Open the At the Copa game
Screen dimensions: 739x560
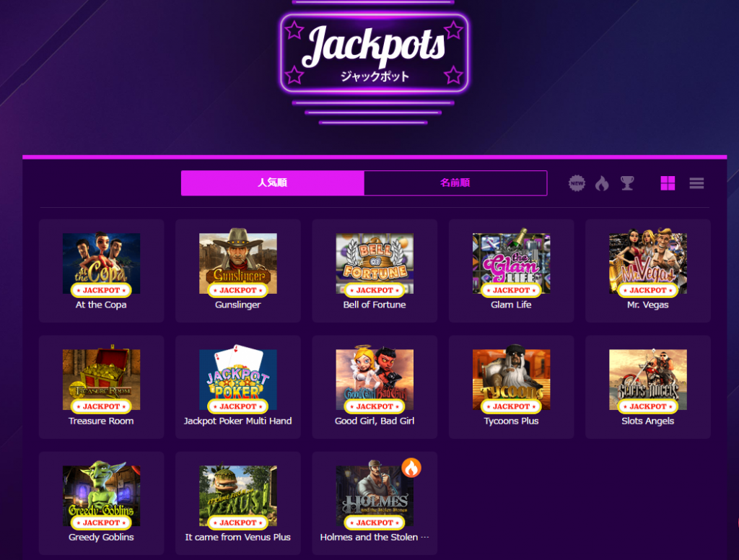[101, 271]
